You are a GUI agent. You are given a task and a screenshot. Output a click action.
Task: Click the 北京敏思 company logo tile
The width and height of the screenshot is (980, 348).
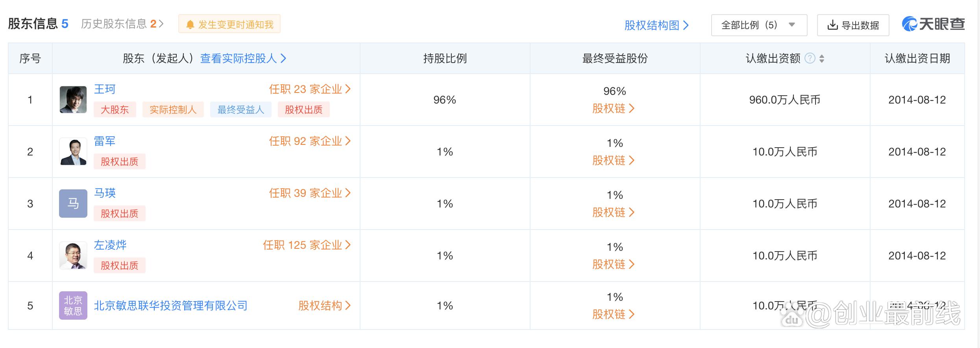point(73,305)
